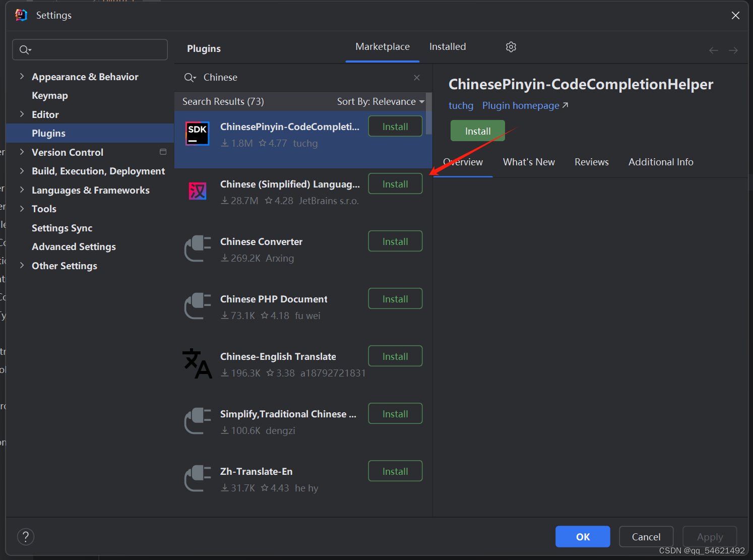753x560 pixels.
Task: Click the Chinese Converter plug icon
Action: (x=198, y=248)
